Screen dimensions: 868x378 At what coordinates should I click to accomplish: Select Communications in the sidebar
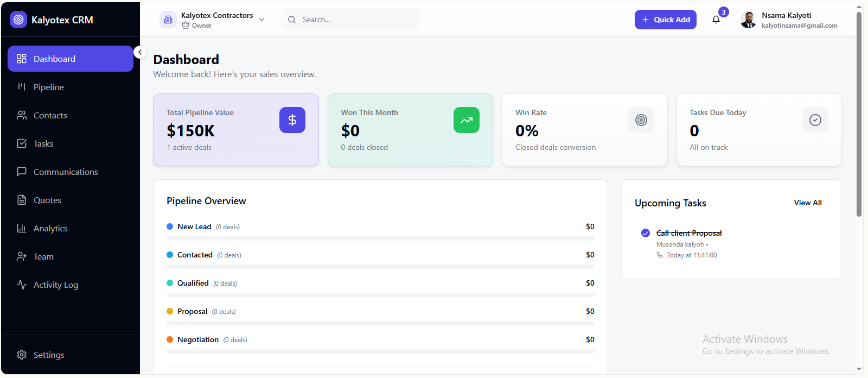66,172
